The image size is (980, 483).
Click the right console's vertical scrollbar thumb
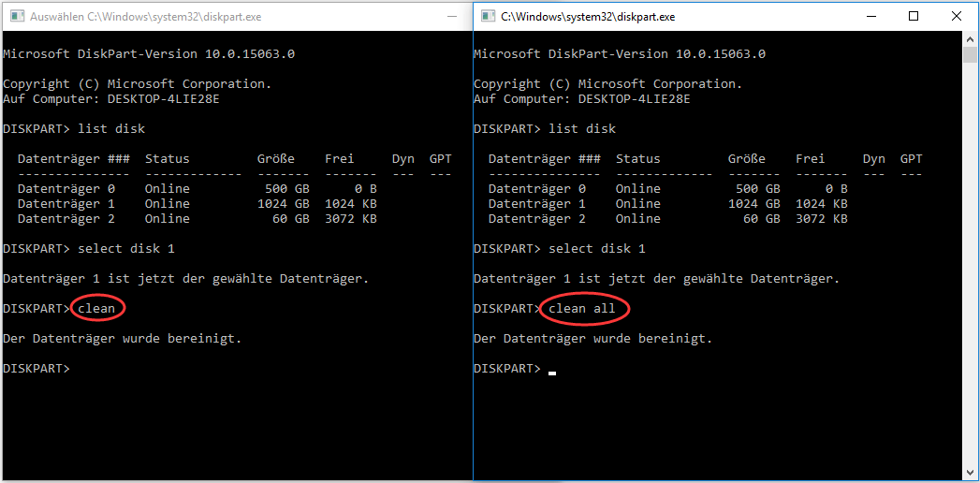tap(971, 54)
